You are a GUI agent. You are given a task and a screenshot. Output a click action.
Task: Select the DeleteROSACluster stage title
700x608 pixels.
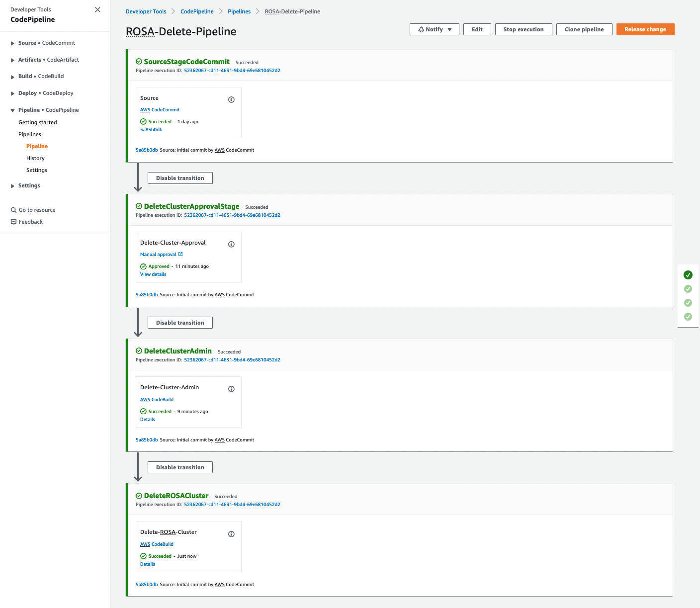click(176, 496)
